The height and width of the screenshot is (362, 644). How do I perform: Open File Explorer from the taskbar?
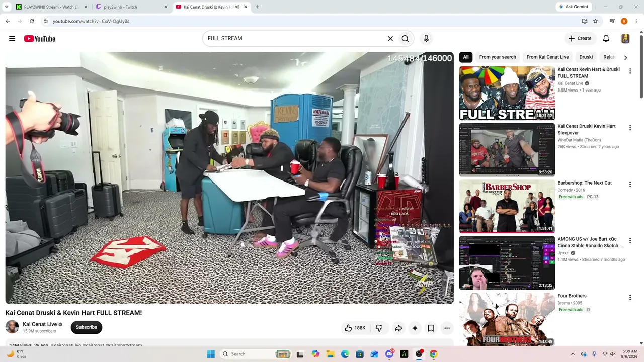[x=330, y=354]
